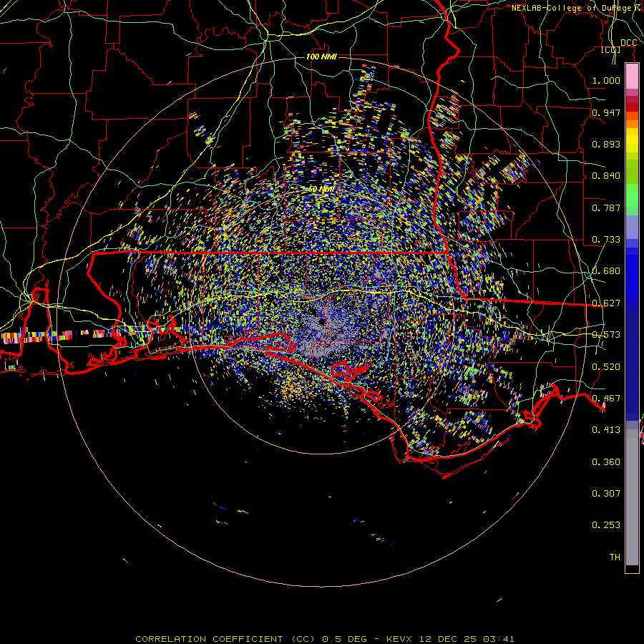Pick the lavender segment of the color bar

[632, 227]
